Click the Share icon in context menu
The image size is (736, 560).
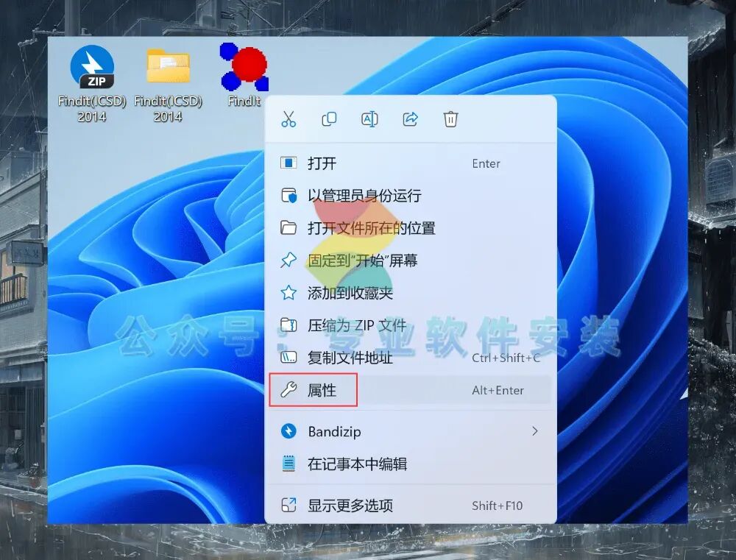410,119
